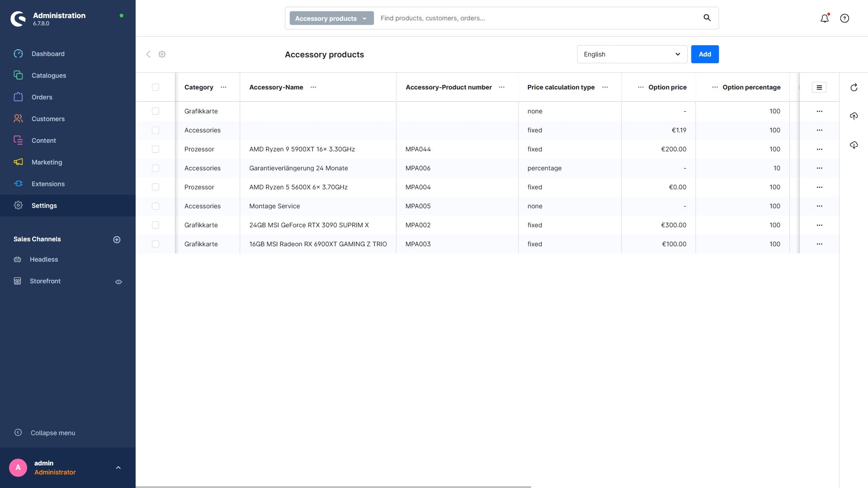Click the cloud download export icon
The image size is (868, 488).
click(854, 145)
